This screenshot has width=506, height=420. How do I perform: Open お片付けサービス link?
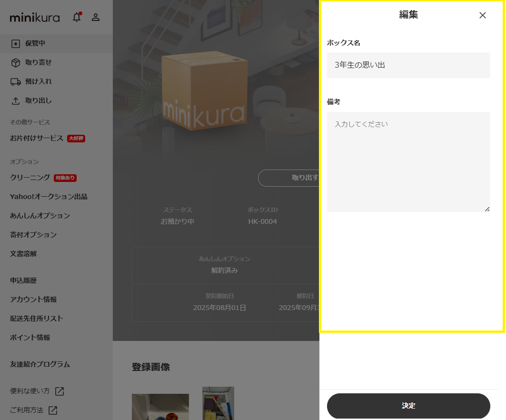pyautogui.click(x=37, y=138)
